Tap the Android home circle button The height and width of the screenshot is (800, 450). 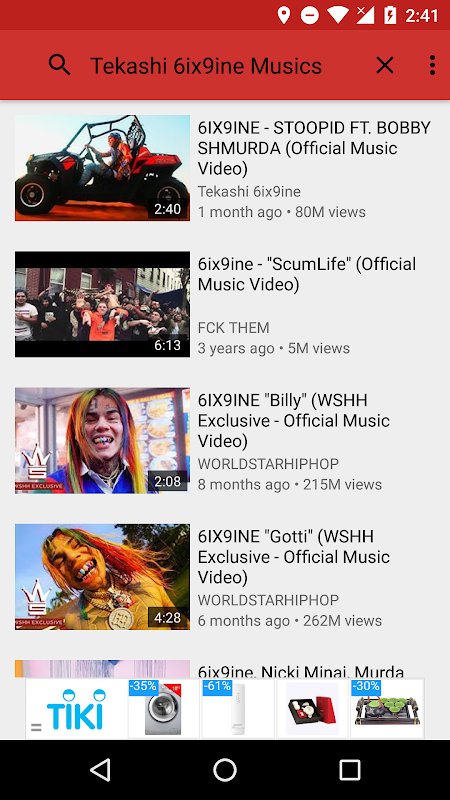click(x=225, y=769)
